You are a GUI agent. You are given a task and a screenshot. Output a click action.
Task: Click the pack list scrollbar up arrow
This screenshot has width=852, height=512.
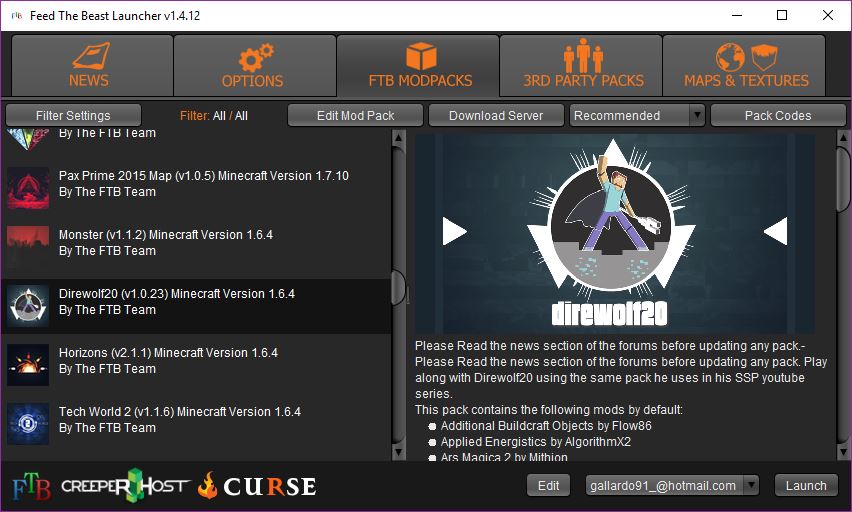[x=398, y=138]
